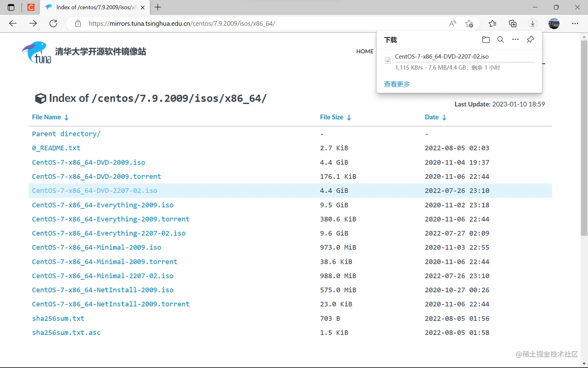This screenshot has width=588, height=368.
Task: Open 0_README.txt file
Action: coord(56,148)
